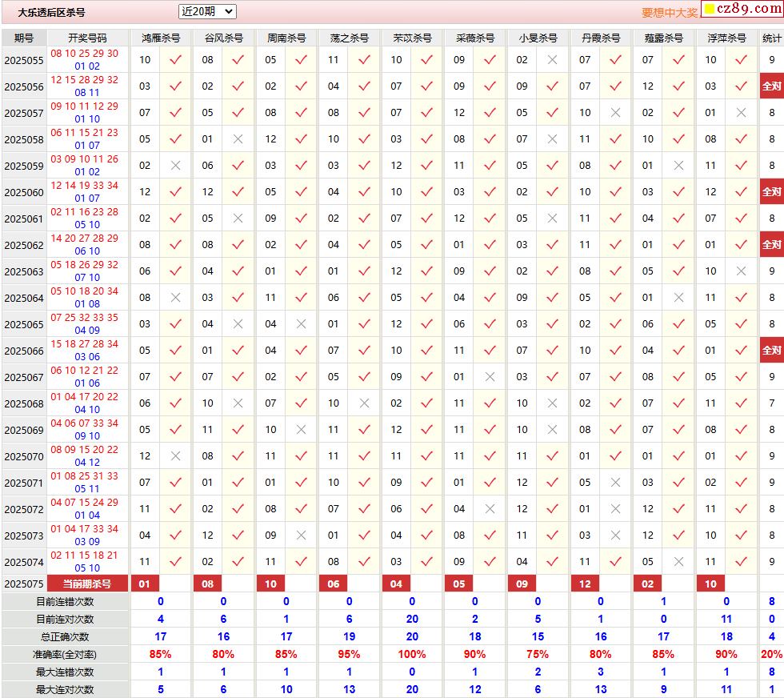Image resolution: width=784 pixels, height=698 pixels.
Task: Click the X mark for 采薇杀号 in row 2025072
Action: [x=490, y=509]
